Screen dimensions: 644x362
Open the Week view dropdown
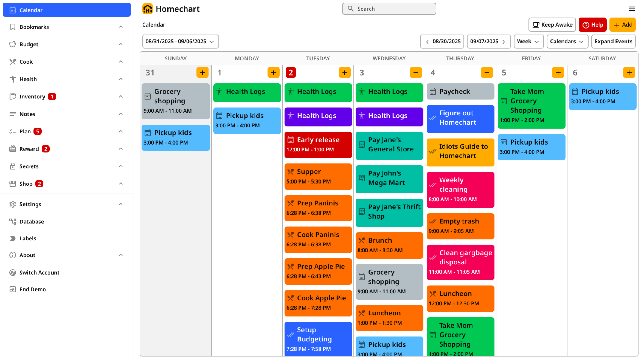[x=528, y=41]
